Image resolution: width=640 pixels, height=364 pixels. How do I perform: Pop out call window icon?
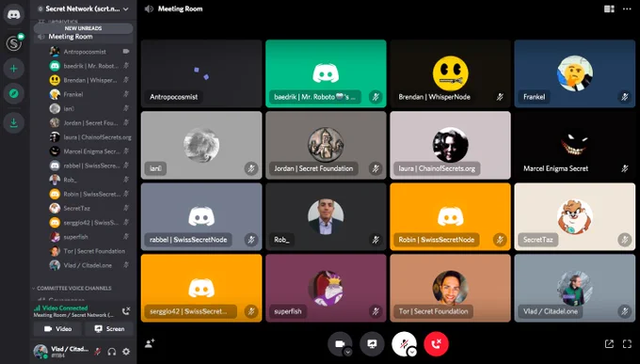coord(609,344)
